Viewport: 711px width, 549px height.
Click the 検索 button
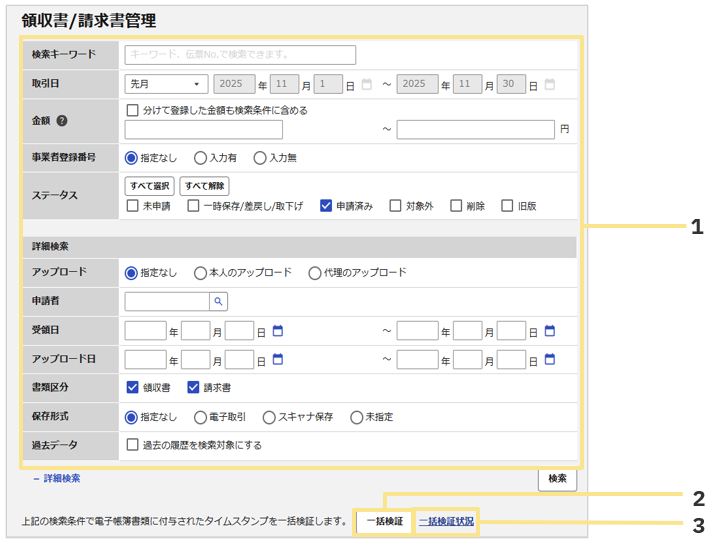pos(557,479)
